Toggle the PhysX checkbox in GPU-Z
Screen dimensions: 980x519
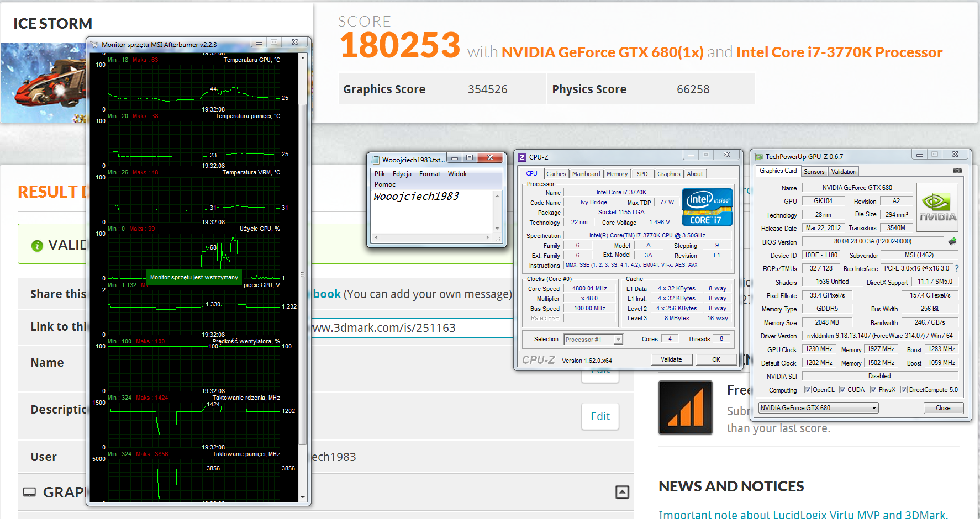point(873,390)
